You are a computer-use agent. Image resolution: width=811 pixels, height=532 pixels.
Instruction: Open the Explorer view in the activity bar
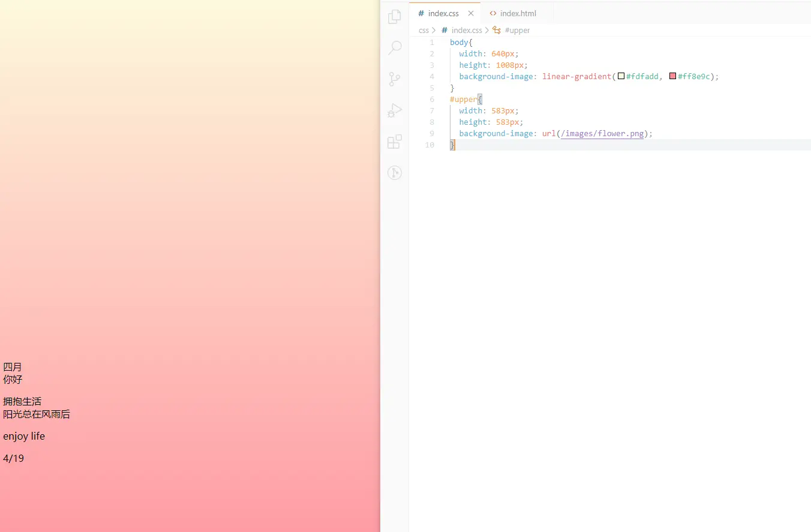[395, 17]
